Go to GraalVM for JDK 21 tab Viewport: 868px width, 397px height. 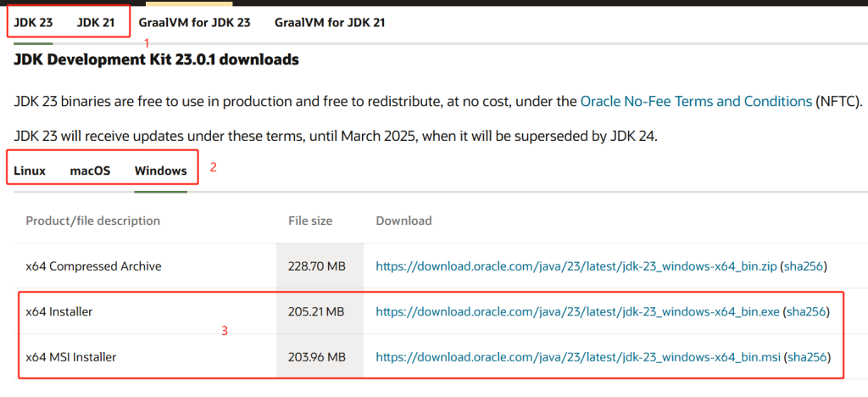(329, 23)
